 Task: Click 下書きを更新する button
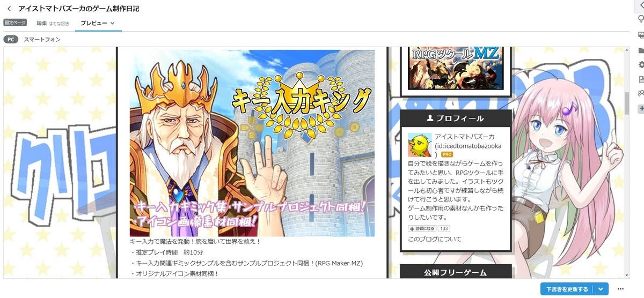(x=567, y=289)
